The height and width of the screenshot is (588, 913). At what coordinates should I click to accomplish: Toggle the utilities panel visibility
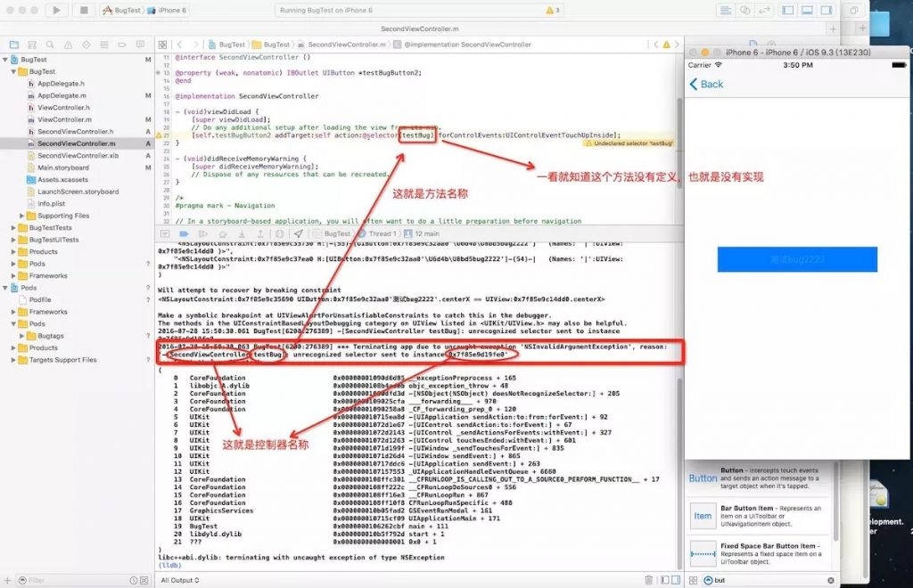pyautogui.click(x=827, y=10)
